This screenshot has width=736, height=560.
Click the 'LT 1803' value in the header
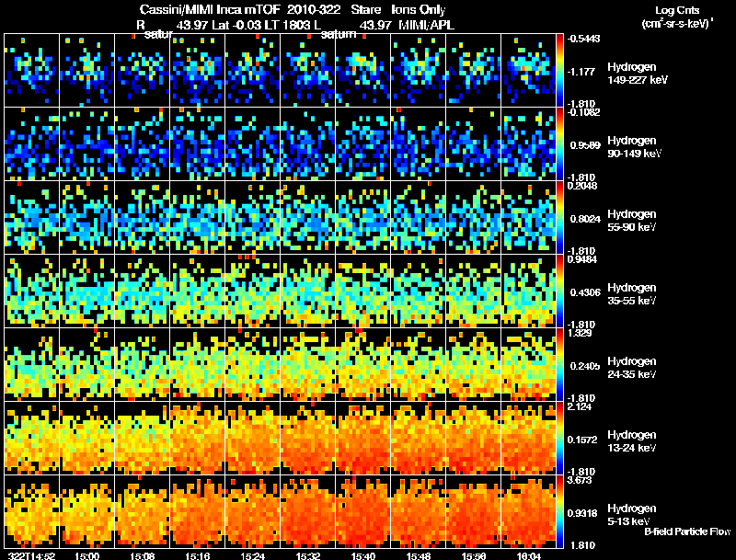click(x=288, y=25)
